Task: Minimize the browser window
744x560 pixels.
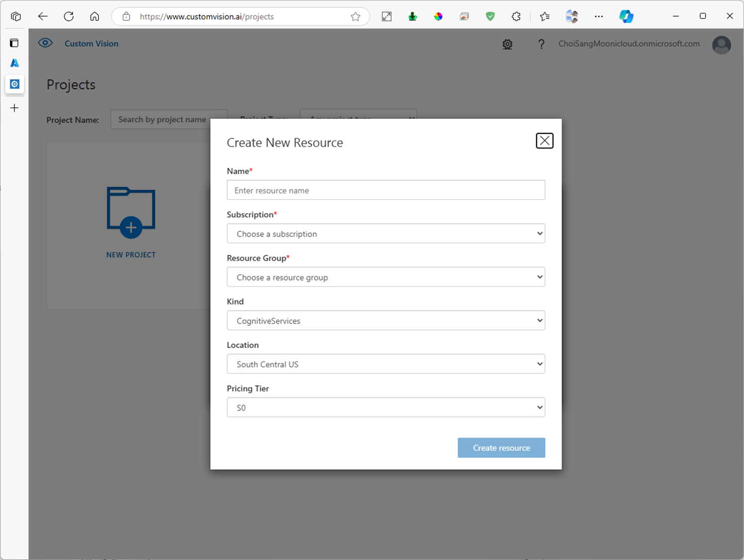Action: pyautogui.click(x=676, y=16)
